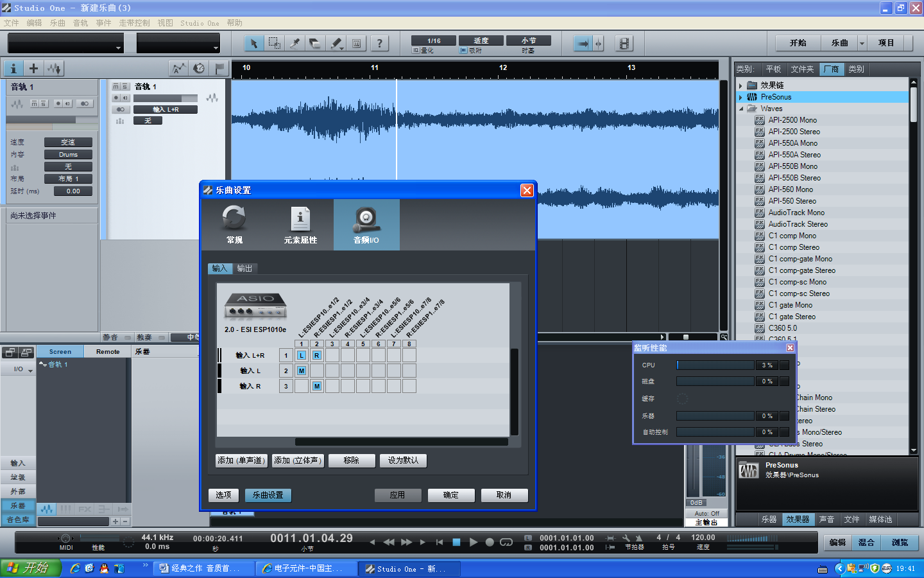Screen dimensions: 924x578
Task: Open the 1/16 quantize value dropdown
Action: 434,40
